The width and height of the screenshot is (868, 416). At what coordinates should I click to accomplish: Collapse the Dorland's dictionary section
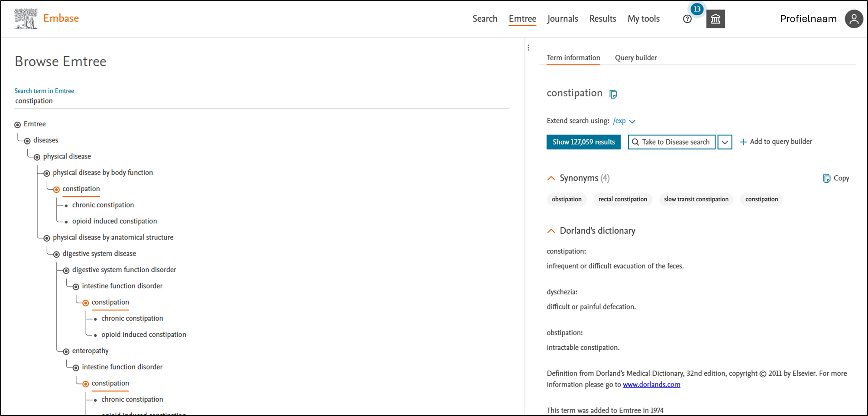coord(551,231)
